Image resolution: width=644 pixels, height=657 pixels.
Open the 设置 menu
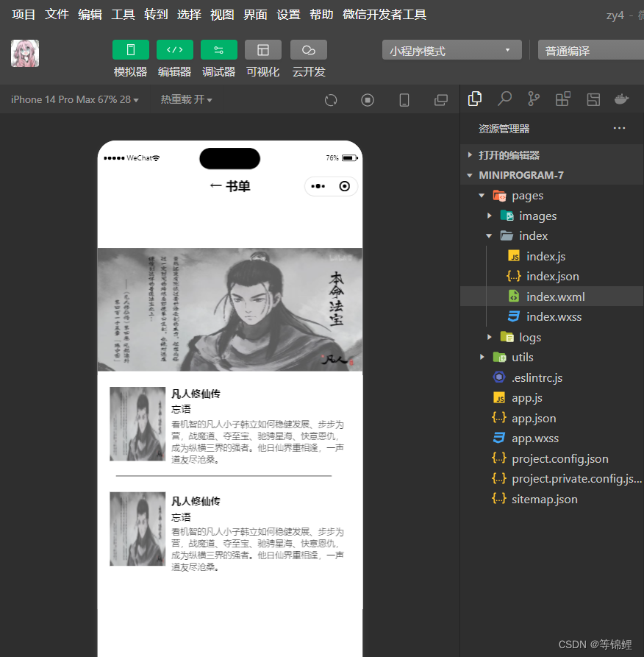[288, 15]
